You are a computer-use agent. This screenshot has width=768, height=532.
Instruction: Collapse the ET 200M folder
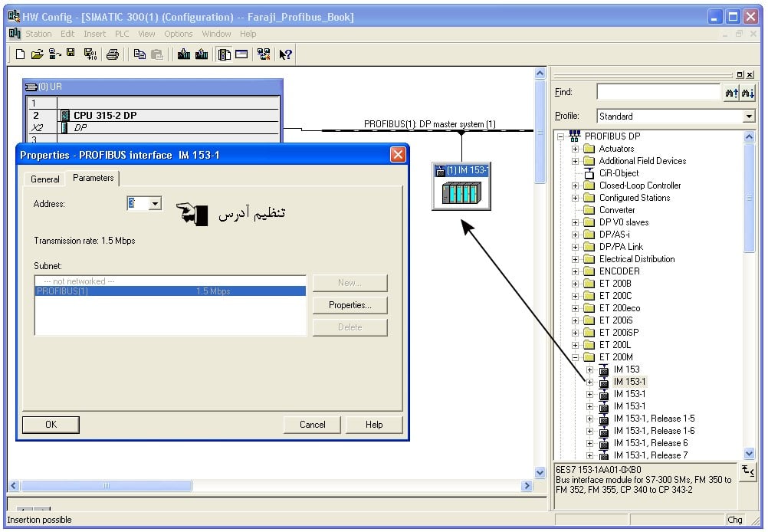pos(576,357)
